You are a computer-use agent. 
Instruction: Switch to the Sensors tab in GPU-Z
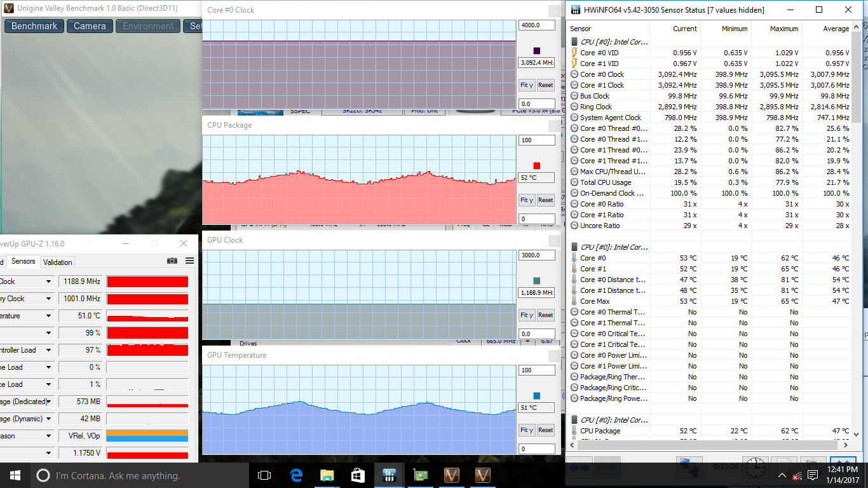(24, 262)
